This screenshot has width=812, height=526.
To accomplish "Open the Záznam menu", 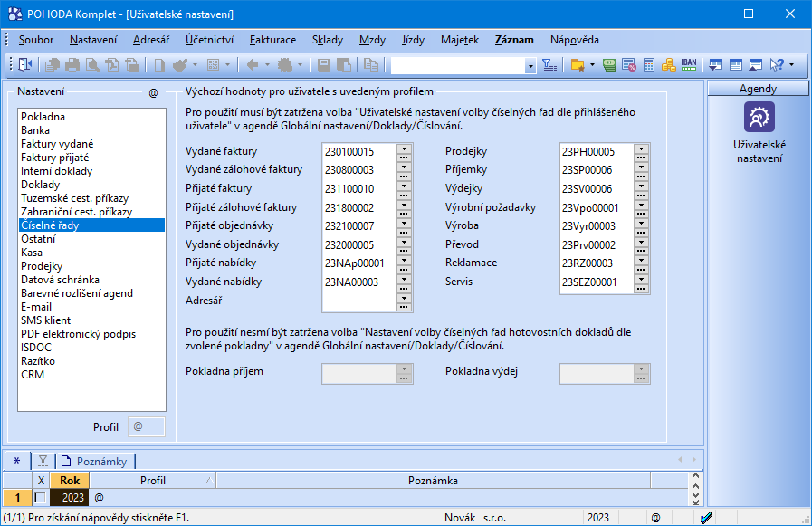I will 514,40.
